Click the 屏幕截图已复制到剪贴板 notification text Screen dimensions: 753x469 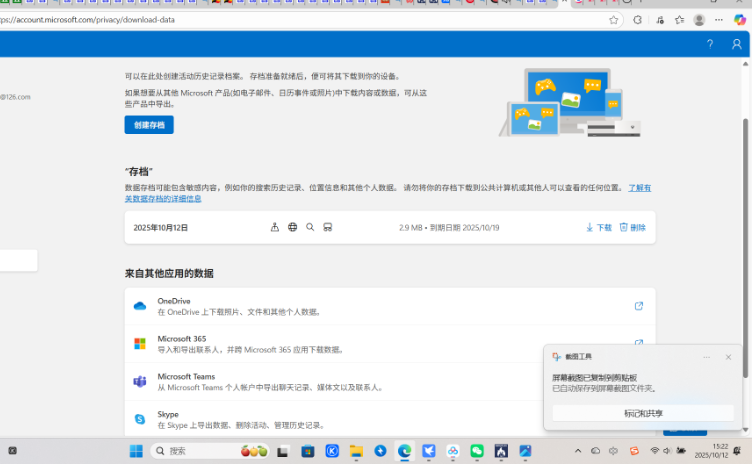point(594,378)
